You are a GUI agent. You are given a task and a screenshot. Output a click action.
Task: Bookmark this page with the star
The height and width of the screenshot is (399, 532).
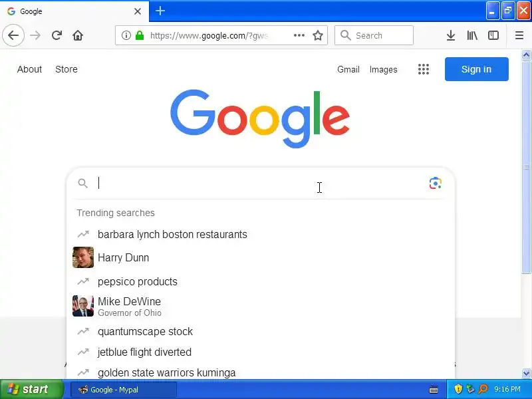pyautogui.click(x=318, y=35)
